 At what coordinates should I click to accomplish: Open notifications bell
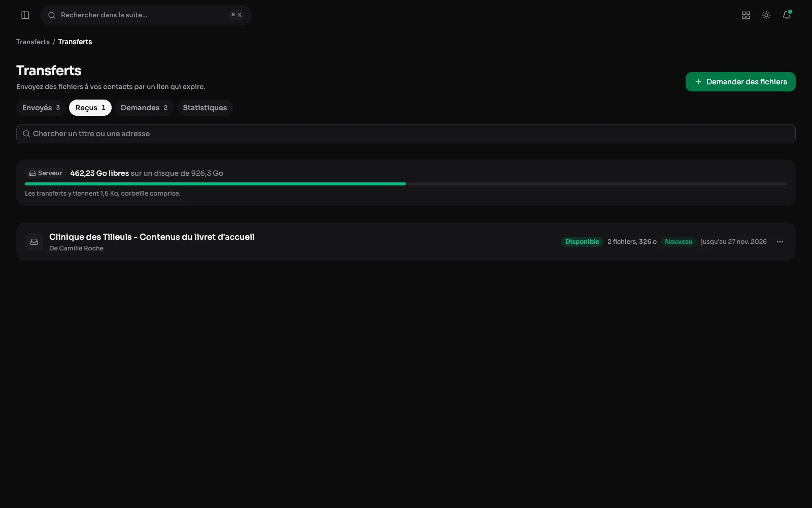point(787,15)
